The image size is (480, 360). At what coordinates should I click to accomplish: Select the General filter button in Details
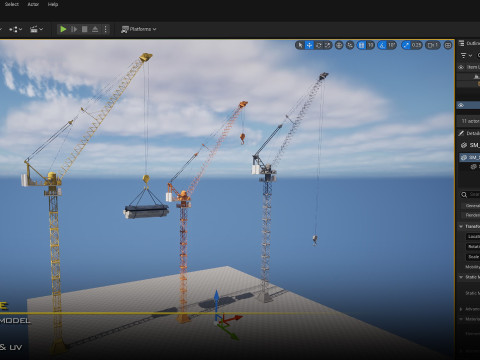click(x=472, y=206)
